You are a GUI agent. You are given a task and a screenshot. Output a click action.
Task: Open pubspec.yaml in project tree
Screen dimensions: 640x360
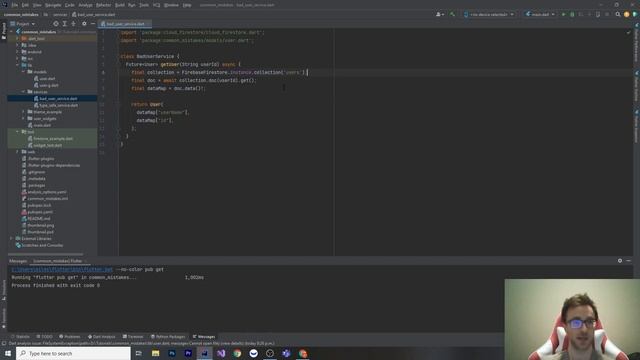tap(40, 212)
